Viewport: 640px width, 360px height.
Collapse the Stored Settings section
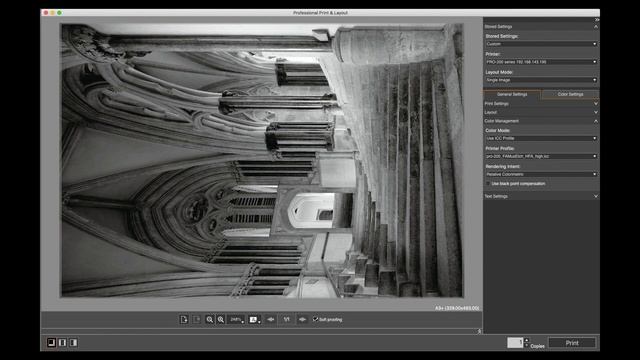[x=596, y=27]
